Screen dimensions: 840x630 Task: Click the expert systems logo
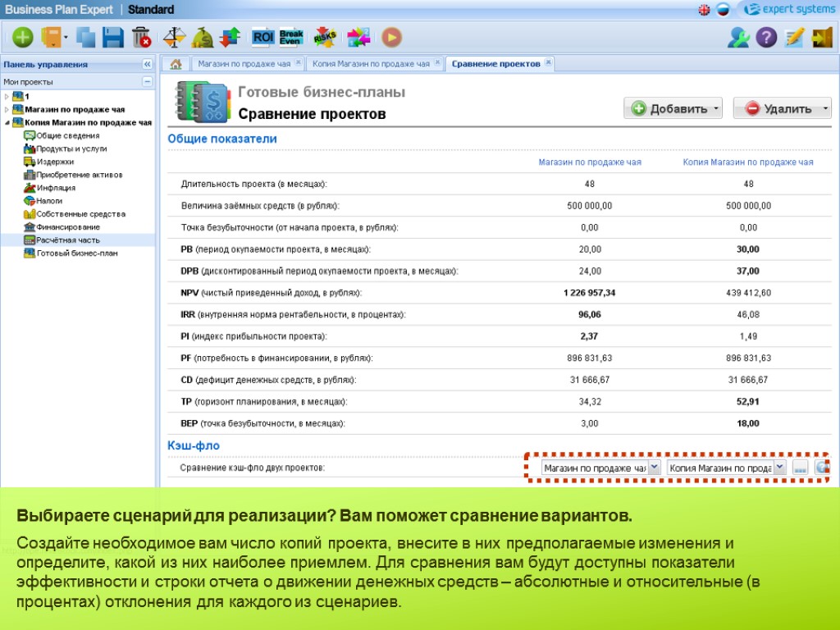(x=790, y=10)
